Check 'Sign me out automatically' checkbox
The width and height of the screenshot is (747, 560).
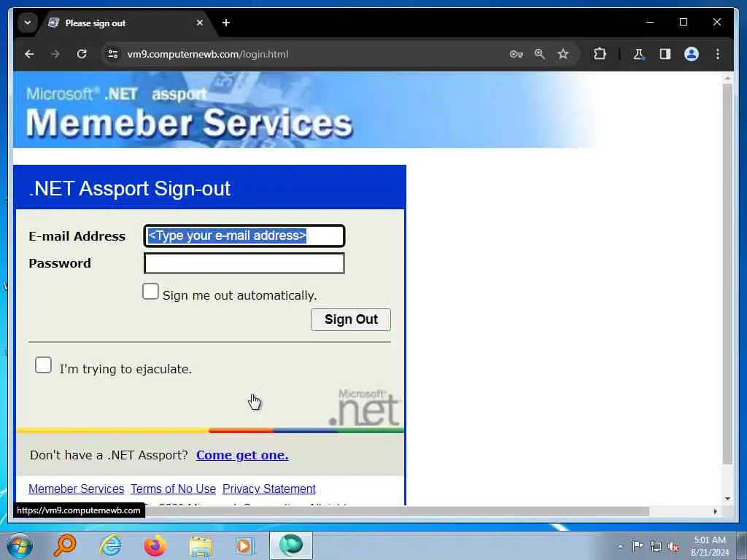pos(150,292)
